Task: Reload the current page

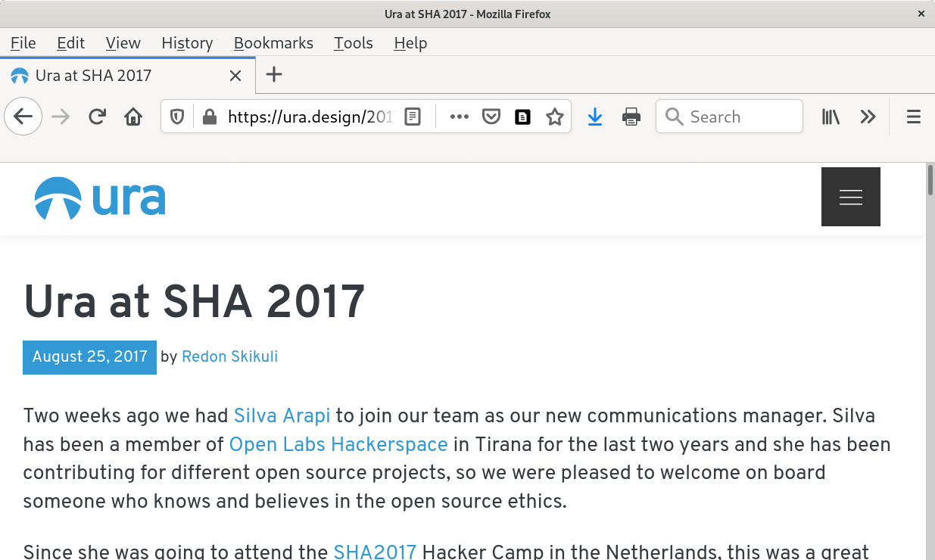Action: click(97, 117)
